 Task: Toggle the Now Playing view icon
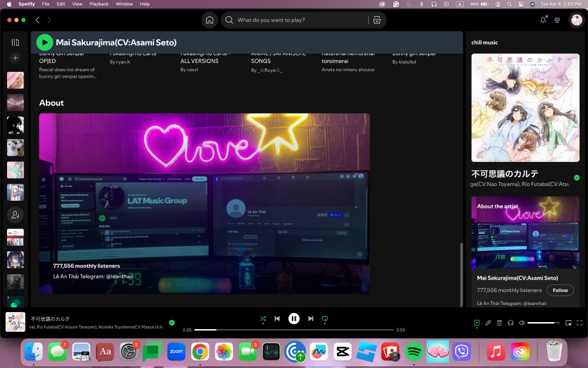tap(477, 323)
